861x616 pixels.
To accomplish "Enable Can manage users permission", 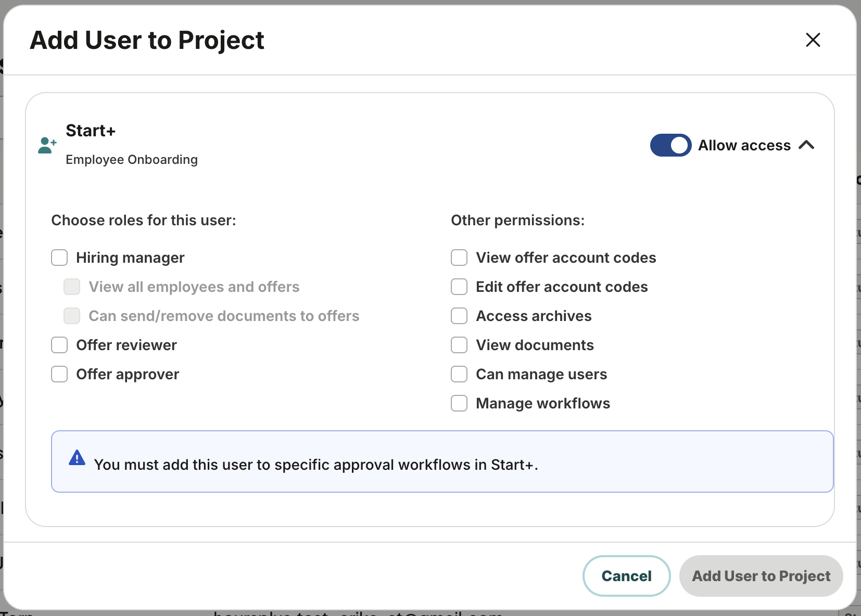I will coord(459,374).
